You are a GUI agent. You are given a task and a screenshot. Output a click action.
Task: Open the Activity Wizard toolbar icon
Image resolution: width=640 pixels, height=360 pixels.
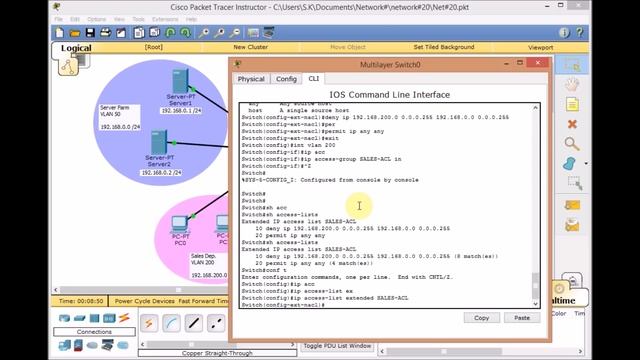coord(121,33)
